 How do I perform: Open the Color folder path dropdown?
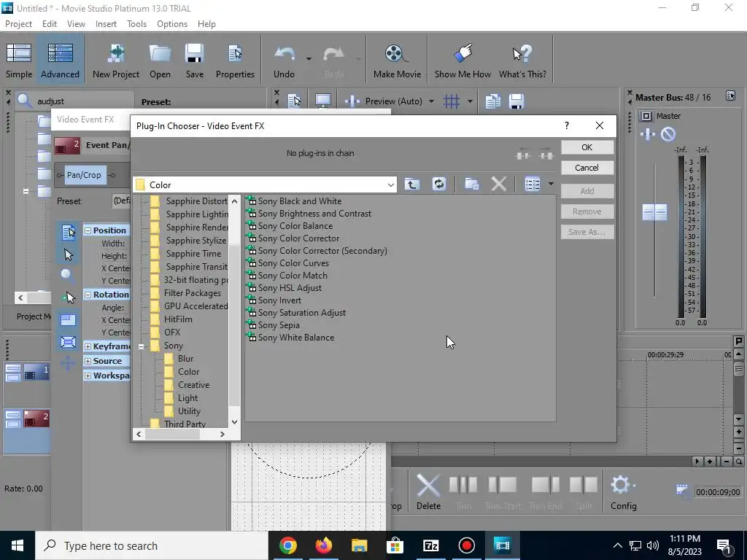click(x=391, y=184)
